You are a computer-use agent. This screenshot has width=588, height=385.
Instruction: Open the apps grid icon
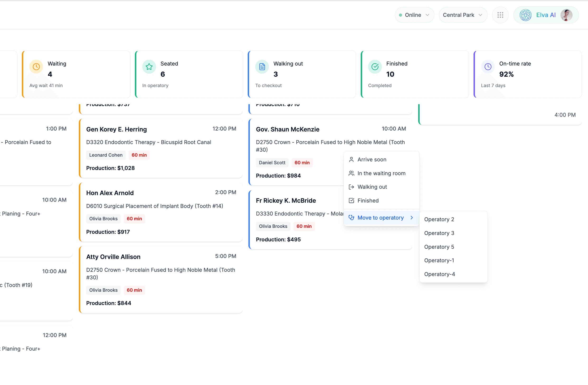[500, 15]
